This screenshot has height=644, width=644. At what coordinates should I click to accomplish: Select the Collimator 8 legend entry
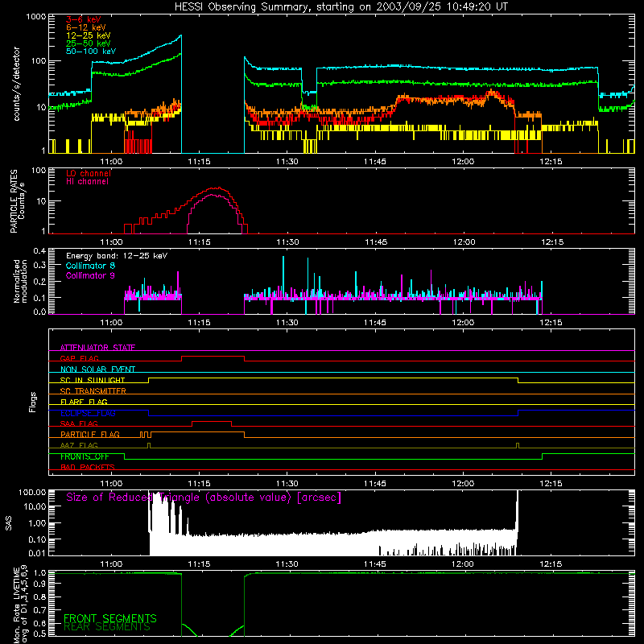coord(90,266)
